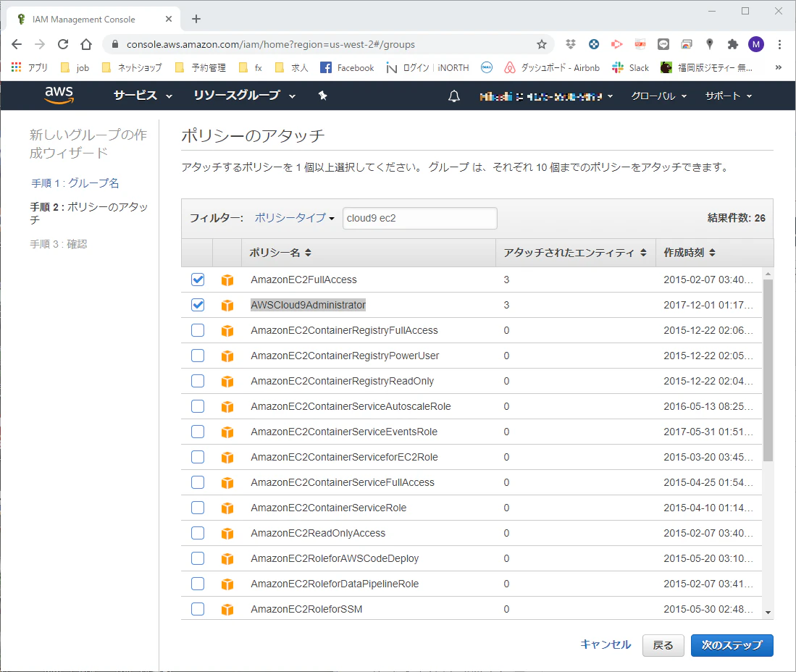This screenshot has height=672, width=796.
Task: Open the account name dropdown in navbar
Action: tap(546, 96)
